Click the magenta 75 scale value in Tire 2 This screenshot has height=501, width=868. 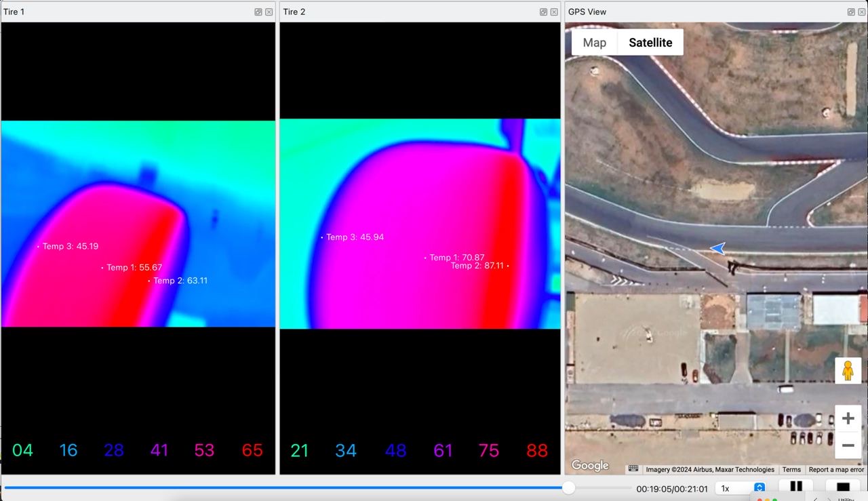tap(489, 450)
